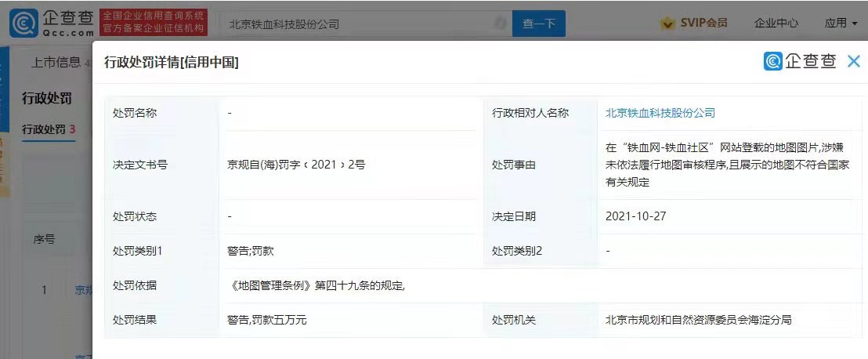The width and height of the screenshot is (868, 359).
Task: Click the 行政相对人名称 label cell
Action: 541,113
